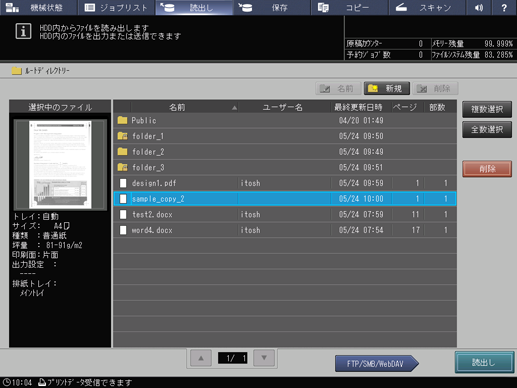Click the 複数選択 multi-select button

[x=487, y=109]
